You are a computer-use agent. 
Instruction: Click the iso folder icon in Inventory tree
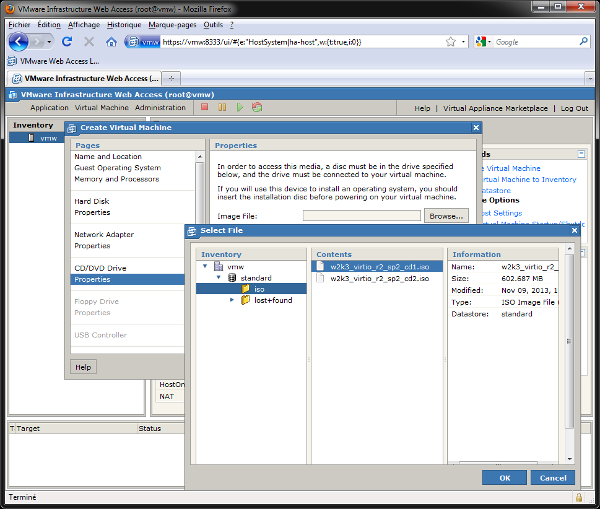pyautogui.click(x=246, y=289)
